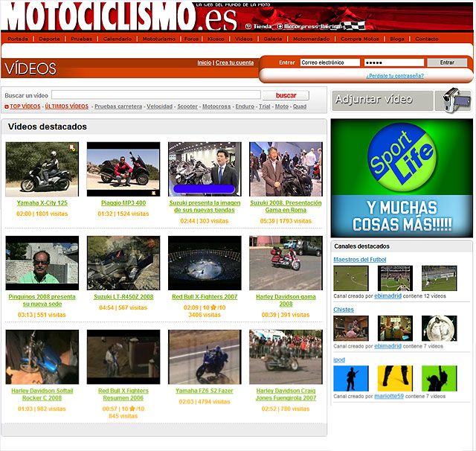Screen dimensions: 476x451
Task: Focus the password field
Action: click(x=394, y=63)
